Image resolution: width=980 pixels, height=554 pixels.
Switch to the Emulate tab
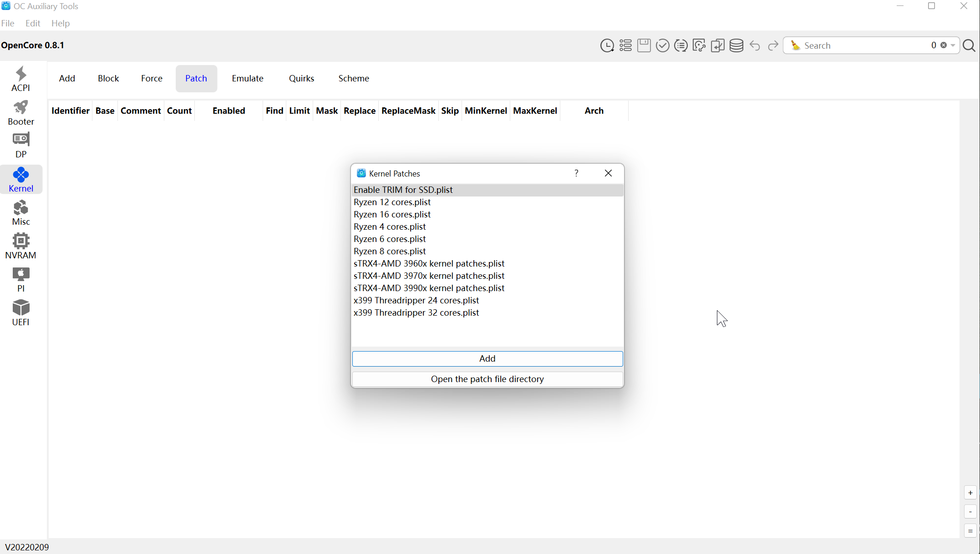[247, 78]
